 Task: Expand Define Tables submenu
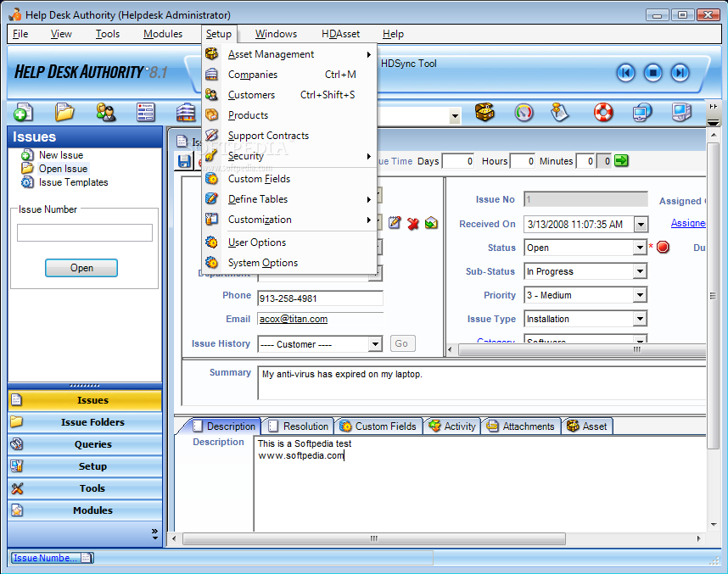(x=289, y=199)
